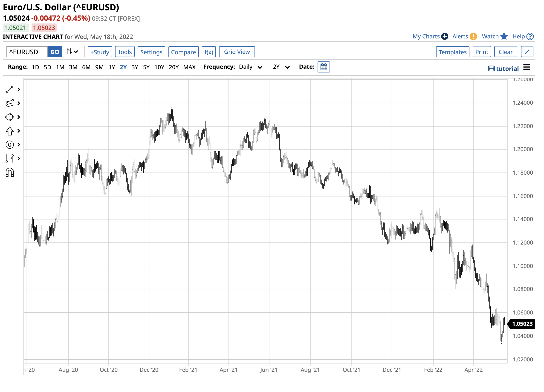Select the measure ruler tool icon
Viewport: 544px width, 392px height.
click(10, 159)
